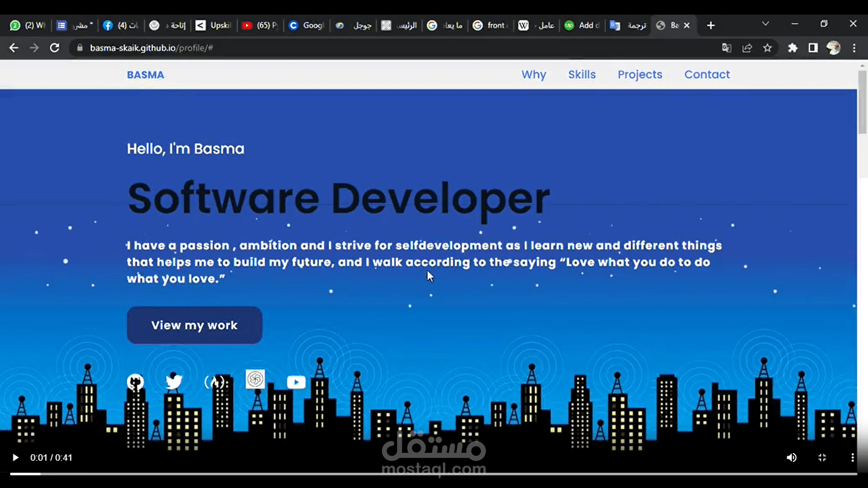Open the Projects navigation link
The image size is (868, 488).
640,74
